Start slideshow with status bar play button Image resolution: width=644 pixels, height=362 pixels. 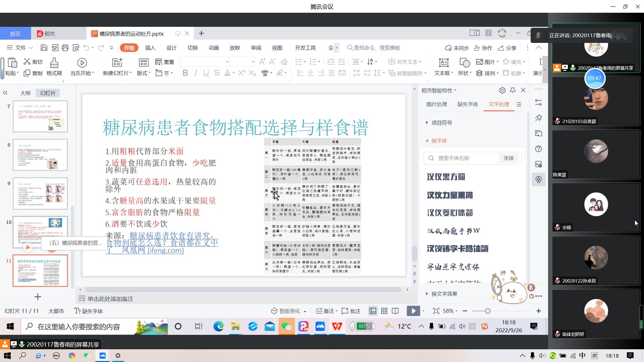coord(413,311)
